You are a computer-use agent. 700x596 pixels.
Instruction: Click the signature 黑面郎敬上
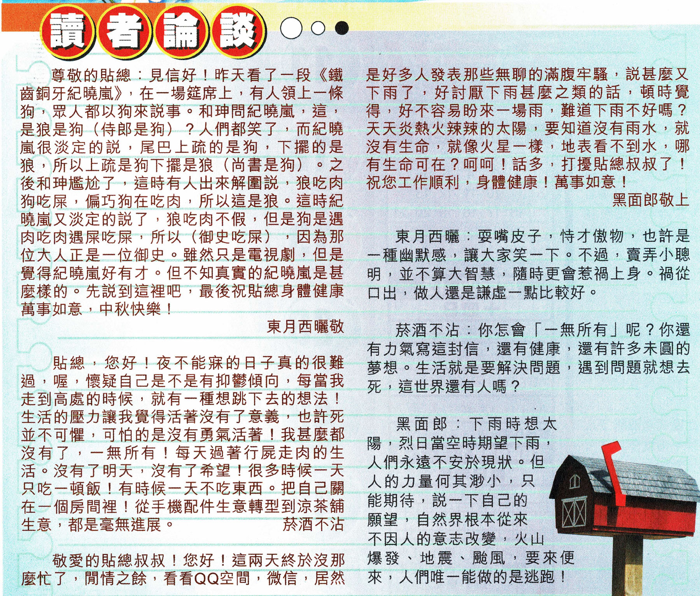tap(650, 200)
